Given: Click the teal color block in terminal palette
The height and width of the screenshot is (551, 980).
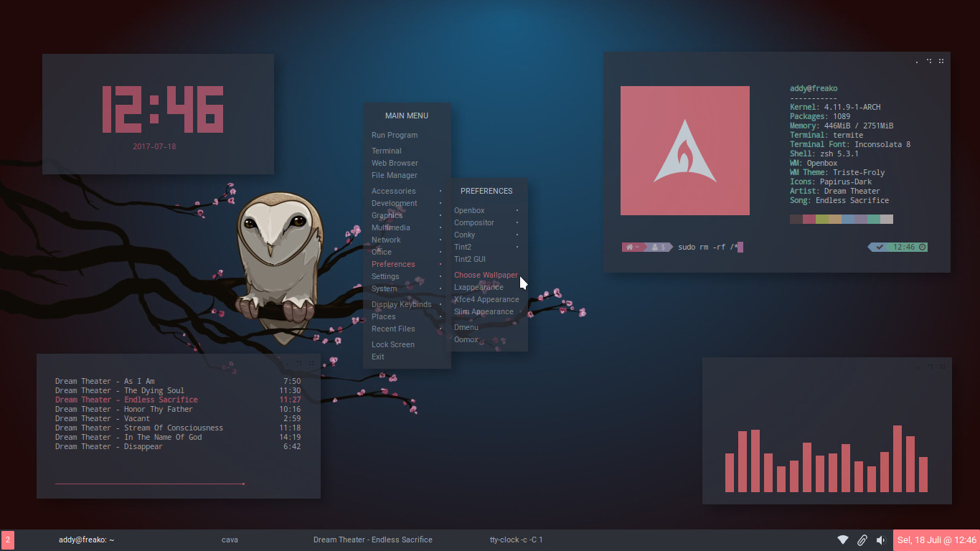Looking at the screenshot, I should pyautogui.click(x=874, y=219).
